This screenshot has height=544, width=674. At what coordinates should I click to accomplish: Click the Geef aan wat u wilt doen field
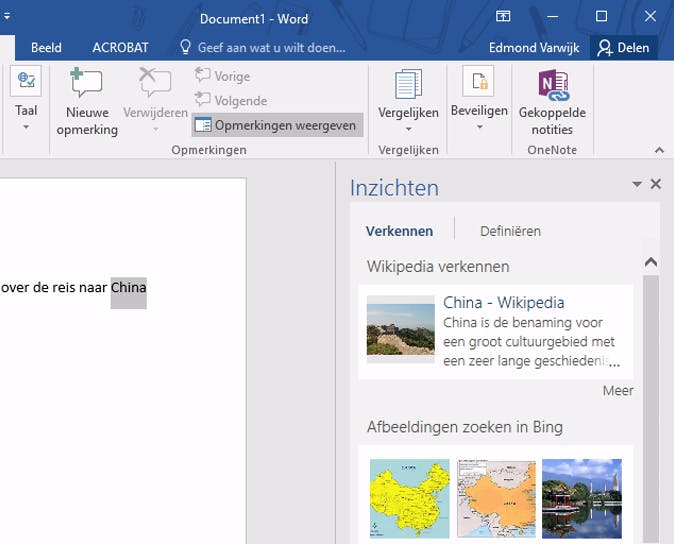point(272,48)
